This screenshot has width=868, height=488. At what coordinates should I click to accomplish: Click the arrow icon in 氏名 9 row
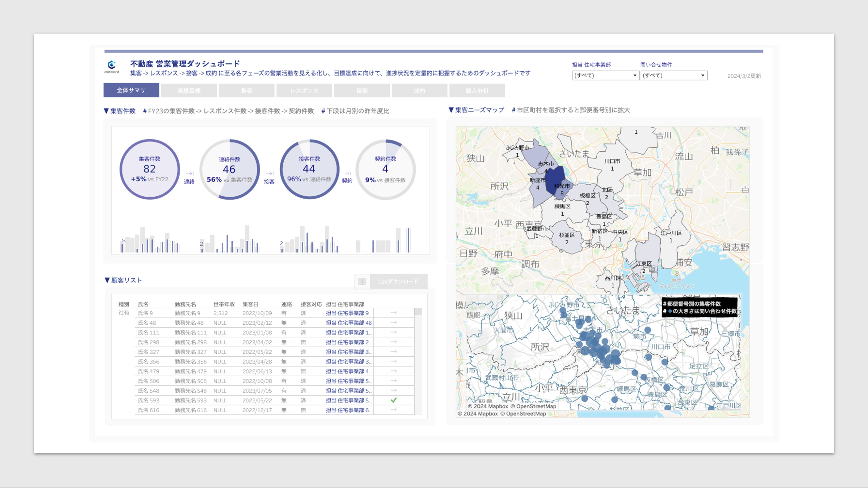click(x=393, y=313)
